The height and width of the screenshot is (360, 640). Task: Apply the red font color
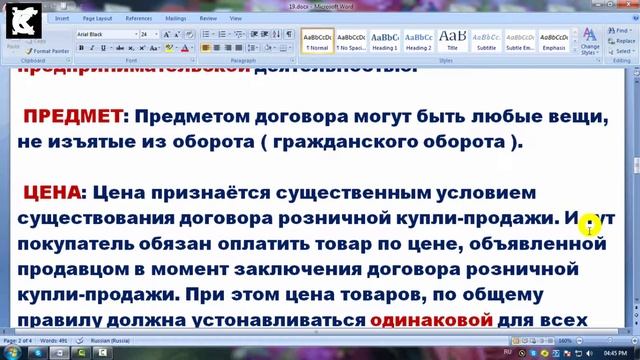[x=184, y=48]
